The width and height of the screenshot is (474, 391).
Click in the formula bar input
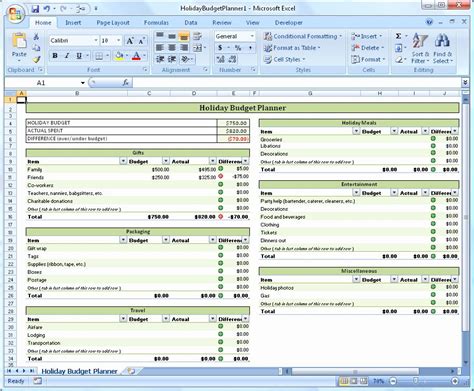[x=296, y=83]
